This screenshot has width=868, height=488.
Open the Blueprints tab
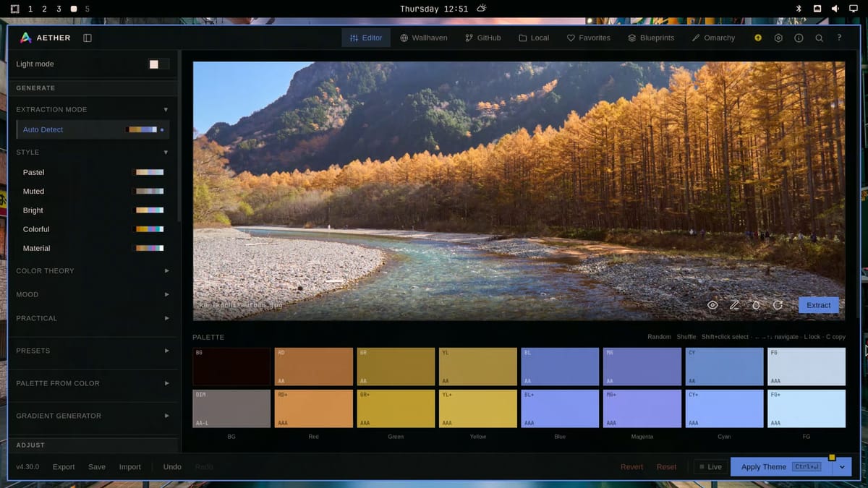click(651, 38)
